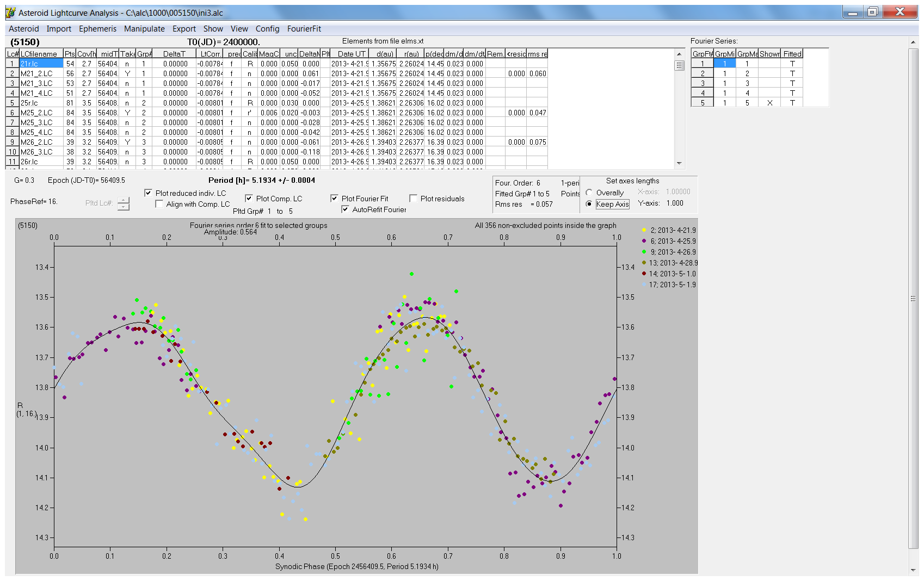Click the window's right scrollbar up arrow
Viewport: 924px width, 581px height.
[x=913, y=42]
